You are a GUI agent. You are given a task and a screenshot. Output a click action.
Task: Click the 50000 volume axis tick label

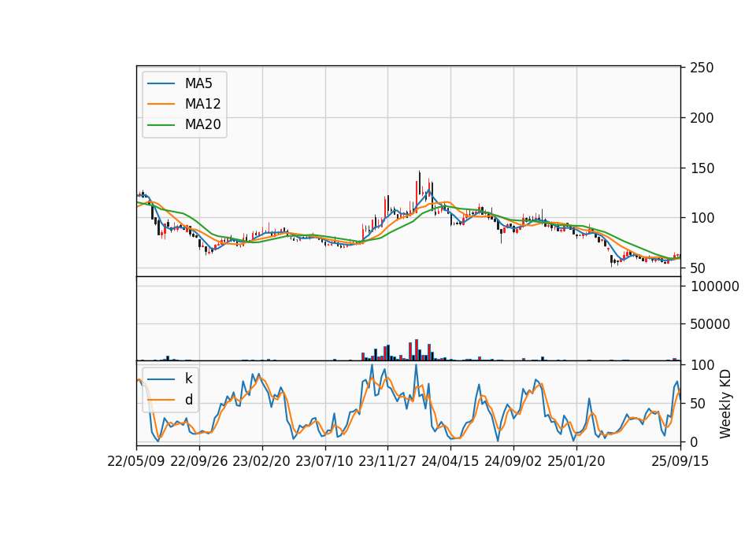(710, 324)
